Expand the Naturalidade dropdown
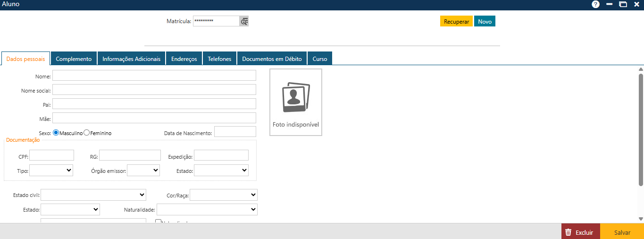The image size is (644, 239). (207, 209)
